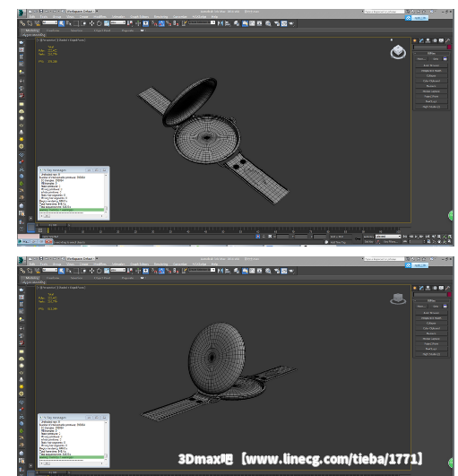The image size is (458, 476).
Task: Click Select and Link tool in top screenshot
Action: pyautogui.click(x=22, y=23)
